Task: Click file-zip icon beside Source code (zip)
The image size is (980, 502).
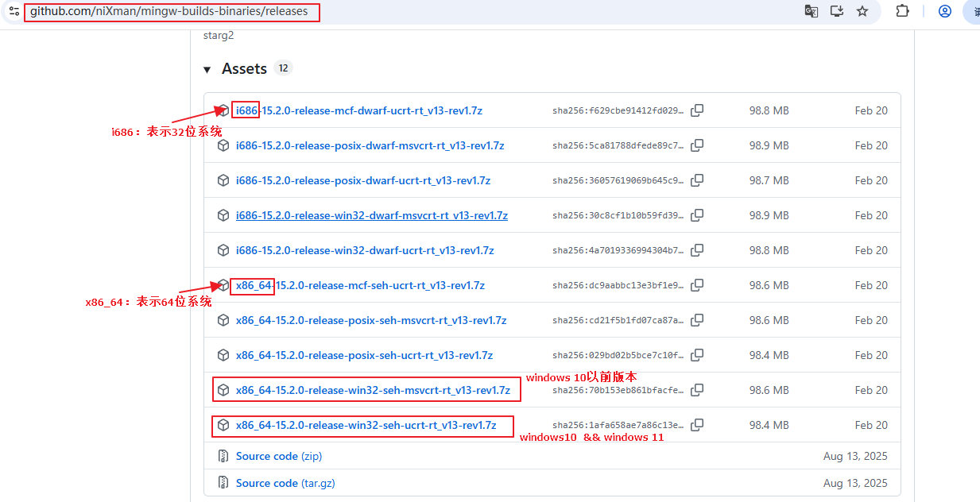Action: [x=223, y=456]
